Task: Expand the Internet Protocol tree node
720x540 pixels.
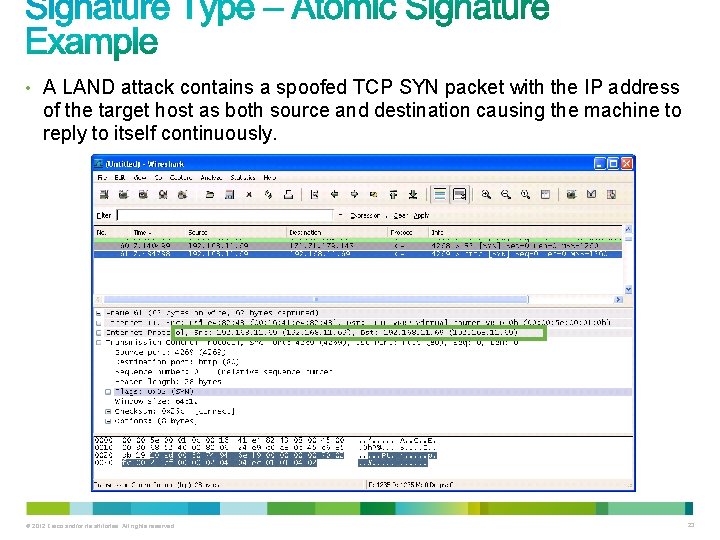Action: point(98,333)
